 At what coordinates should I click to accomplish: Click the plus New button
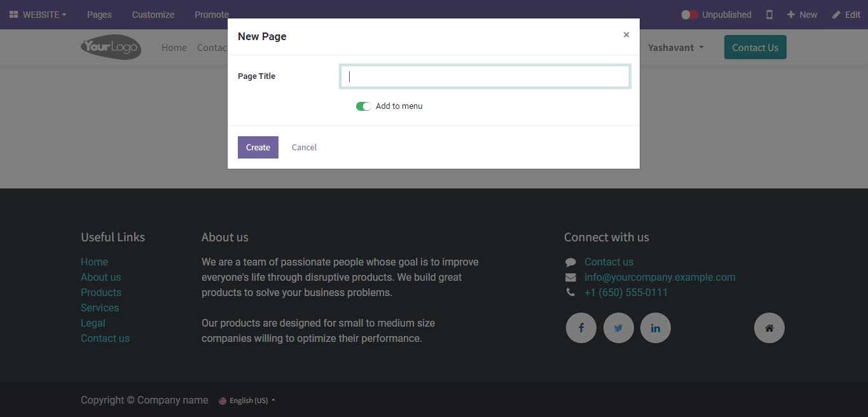tap(802, 15)
